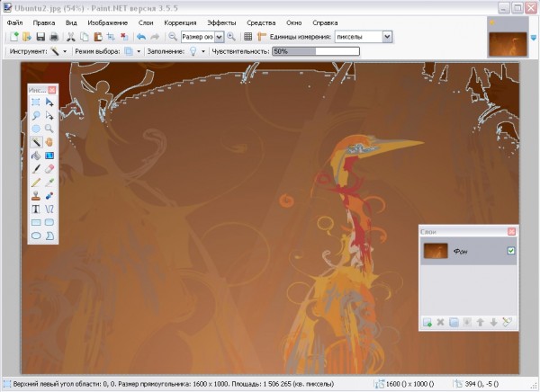Open the image list arrow beside thumbnail
This screenshot has height=392, width=540.
[x=534, y=37]
